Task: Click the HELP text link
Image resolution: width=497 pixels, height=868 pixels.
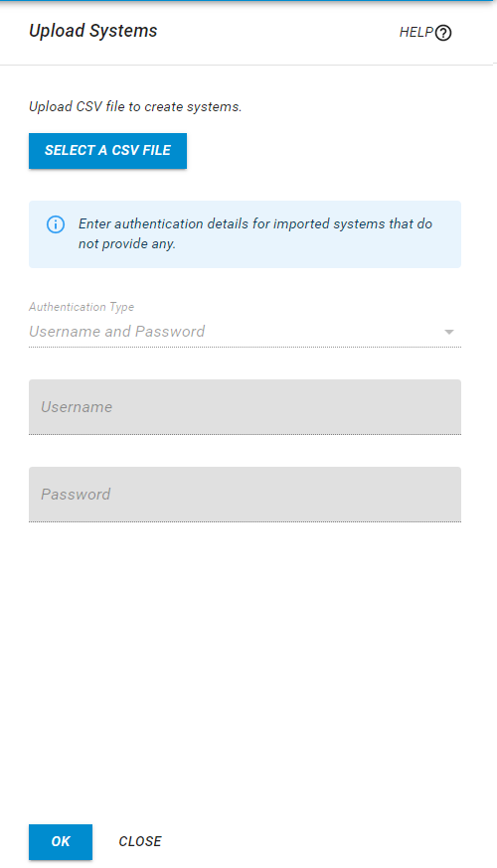Action: (x=416, y=32)
